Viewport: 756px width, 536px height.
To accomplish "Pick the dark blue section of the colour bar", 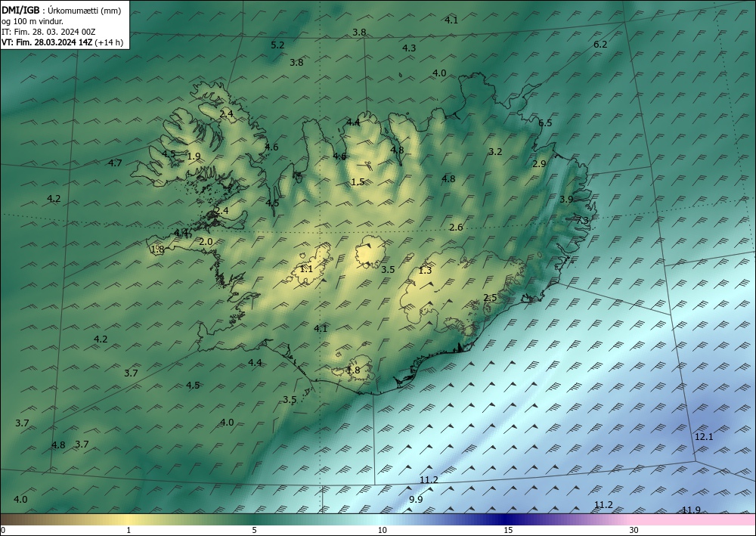I will tap(507, 520).
